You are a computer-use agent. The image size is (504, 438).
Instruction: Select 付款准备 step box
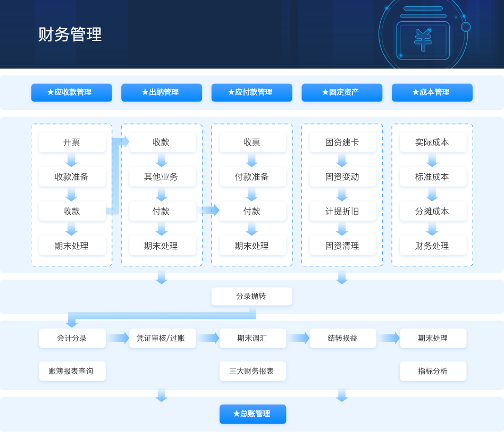253,177
